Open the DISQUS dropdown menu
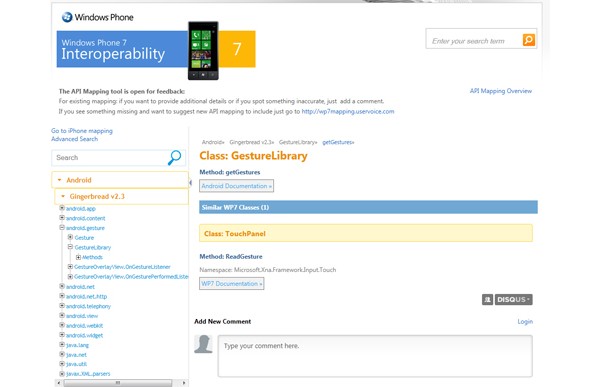Viewport: 600px width, 387px height. point(514,299)
